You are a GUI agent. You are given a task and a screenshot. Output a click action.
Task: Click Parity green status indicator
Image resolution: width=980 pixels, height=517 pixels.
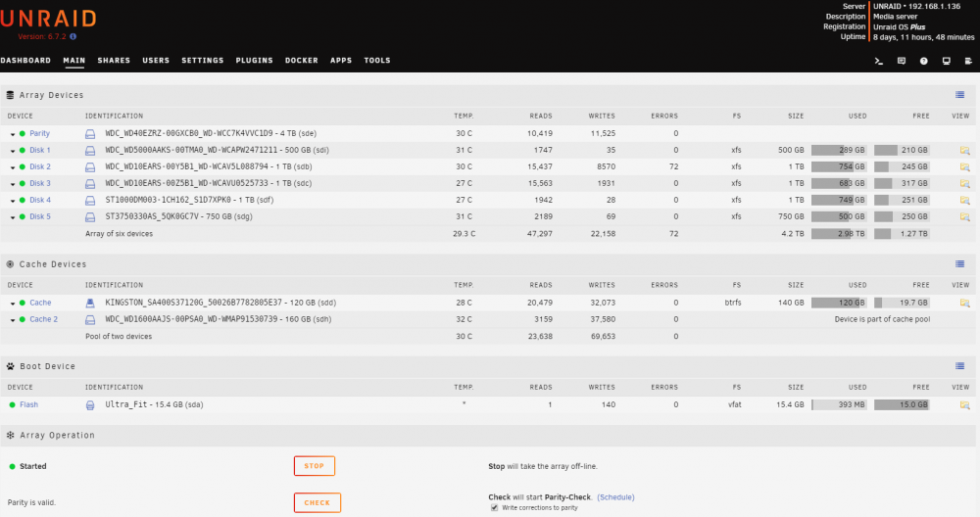(23, 133)
